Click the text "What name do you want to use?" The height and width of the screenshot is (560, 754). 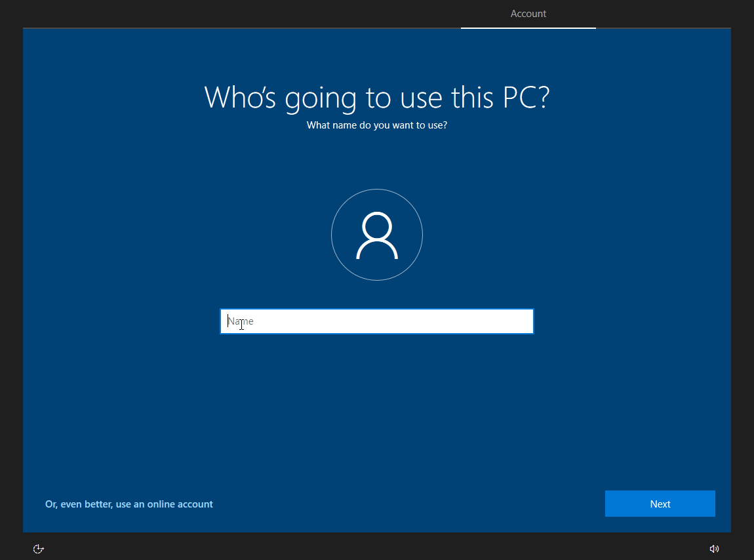tap(377, 125)
